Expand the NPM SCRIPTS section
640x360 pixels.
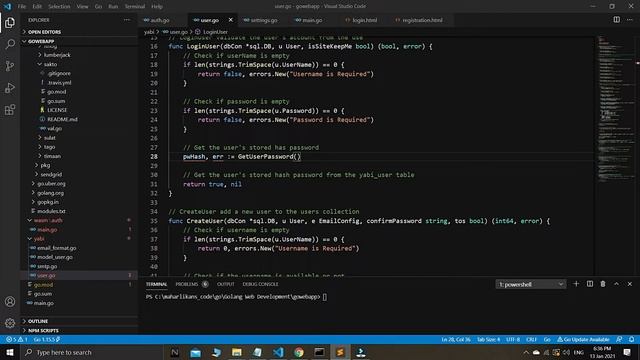pos(80,330)
